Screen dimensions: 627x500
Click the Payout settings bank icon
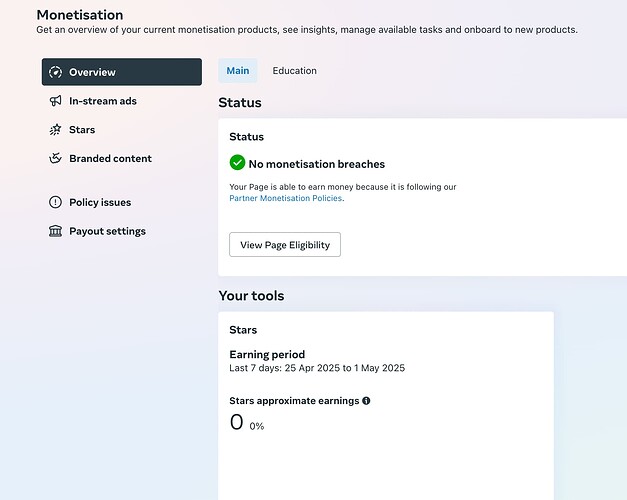pos(55,231)
